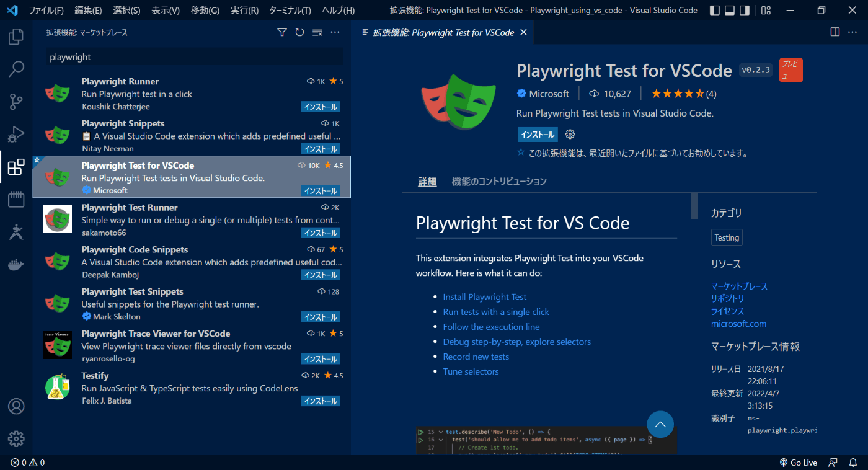Click the extension settings gear next to install
Image resolution: width=868 pixels, height=470 pixels.
point(570,135)
